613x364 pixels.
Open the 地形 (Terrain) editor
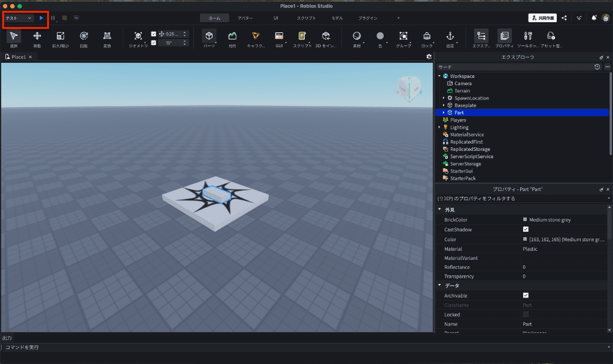[x=232, y=37]
